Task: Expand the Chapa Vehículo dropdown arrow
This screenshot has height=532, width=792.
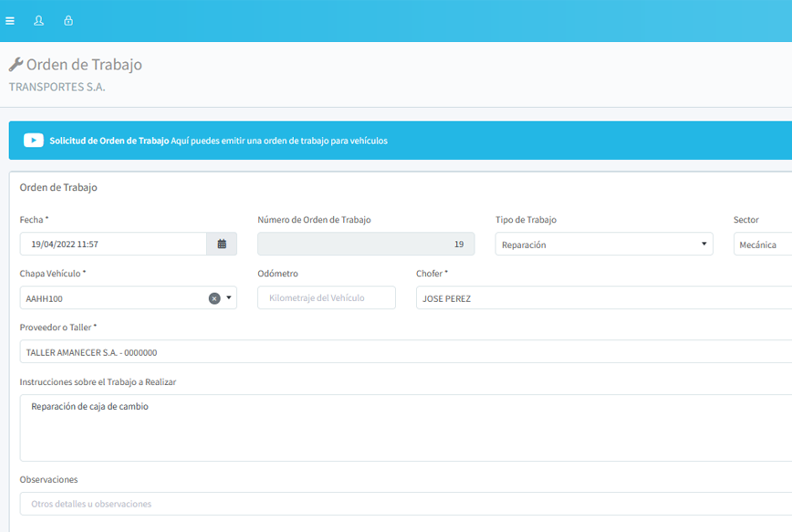Action: pos(229,298)
